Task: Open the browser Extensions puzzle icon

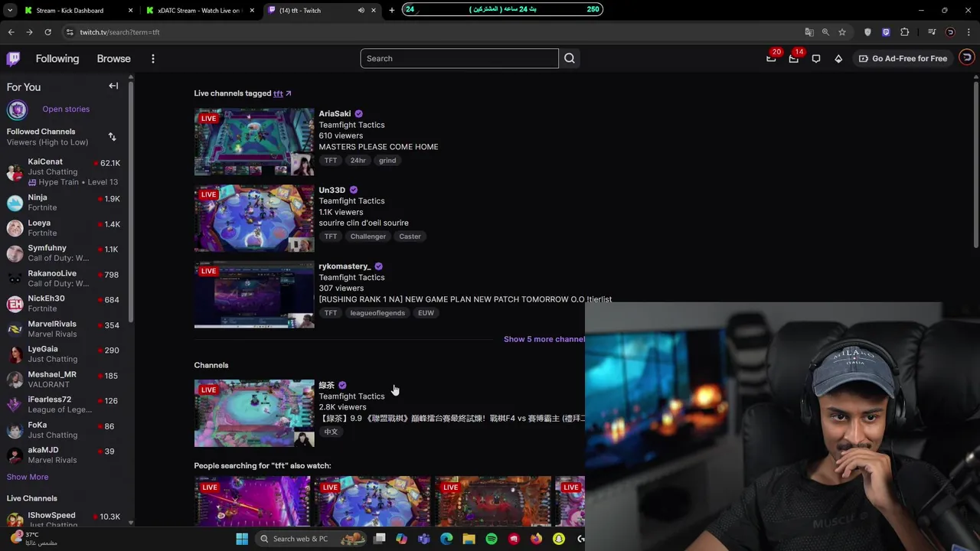Action: click(905, 32)
